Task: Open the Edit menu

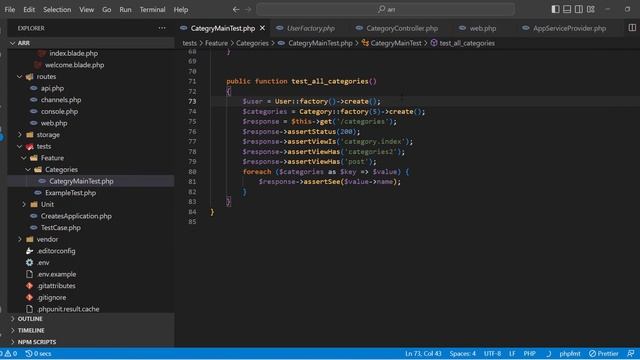Action: pos(29,9)
